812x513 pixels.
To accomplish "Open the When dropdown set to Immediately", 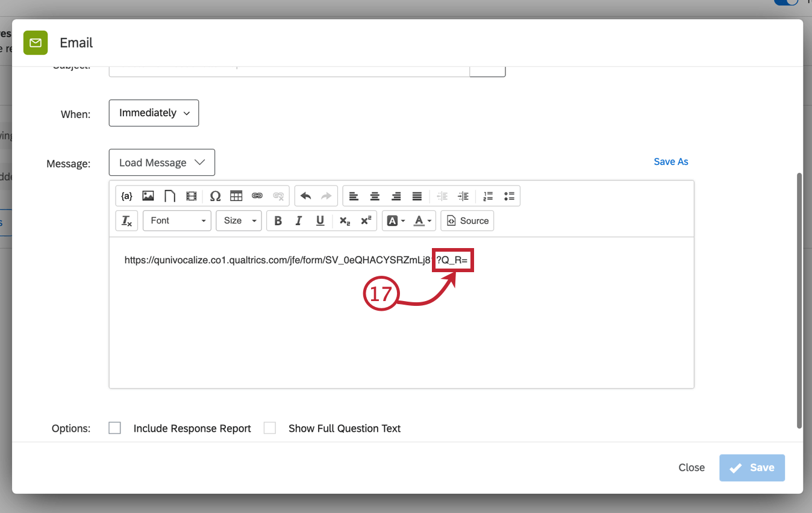I will (154, 113).
